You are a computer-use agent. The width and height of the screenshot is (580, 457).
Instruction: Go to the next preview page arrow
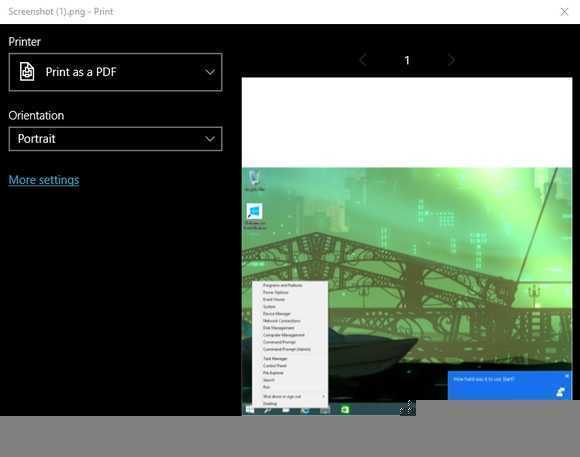pos(451,60)
